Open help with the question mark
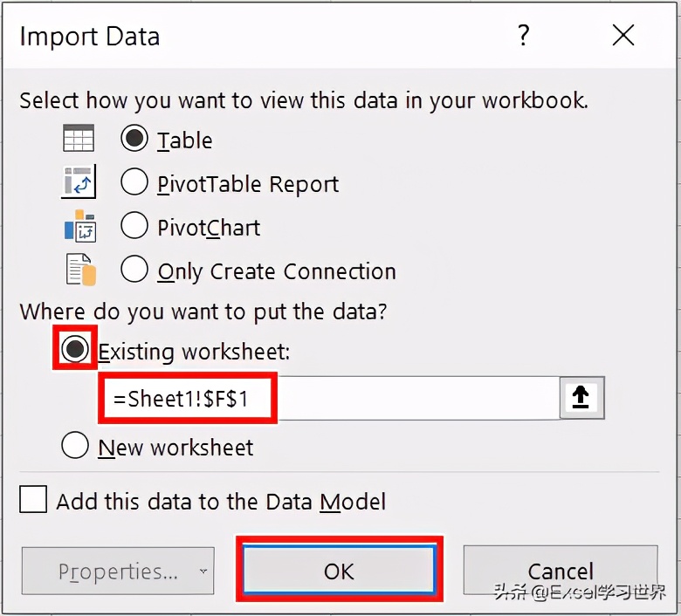681x616 pixels. click(x=524, y=36)
